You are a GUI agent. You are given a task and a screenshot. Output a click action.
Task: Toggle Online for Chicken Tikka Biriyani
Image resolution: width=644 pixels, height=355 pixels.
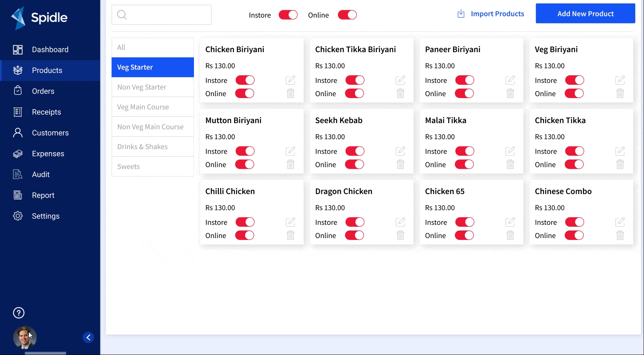pyautogui.click(x=355, y=93)
